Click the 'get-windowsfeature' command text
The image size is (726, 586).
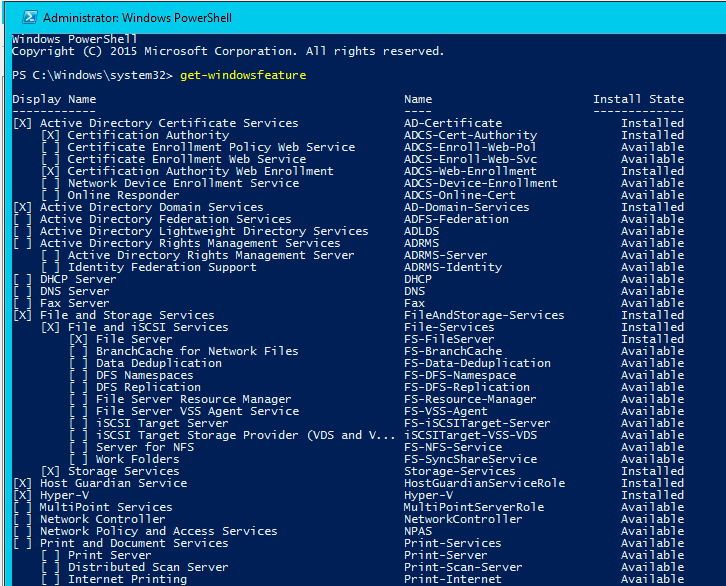[243, 75]
